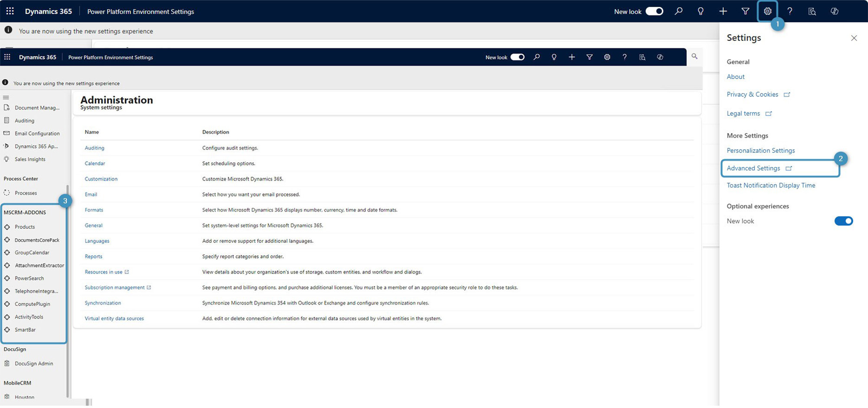Screen dimensions: 868x408
Task: Select Sales Insights in the sidebar
Action: [30, 159]
